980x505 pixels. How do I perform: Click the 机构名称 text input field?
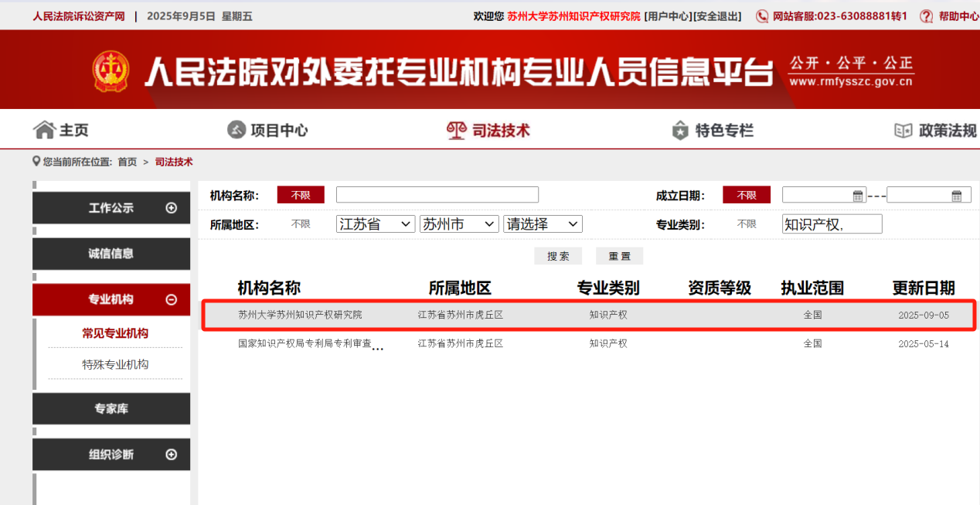(x=437, y=195)
